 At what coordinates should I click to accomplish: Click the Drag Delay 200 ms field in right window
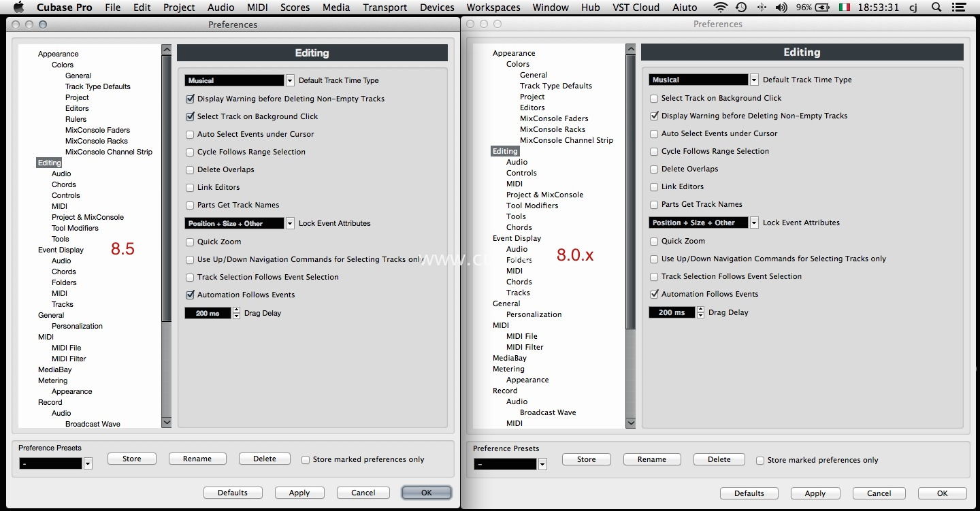(x=672, y=312)
